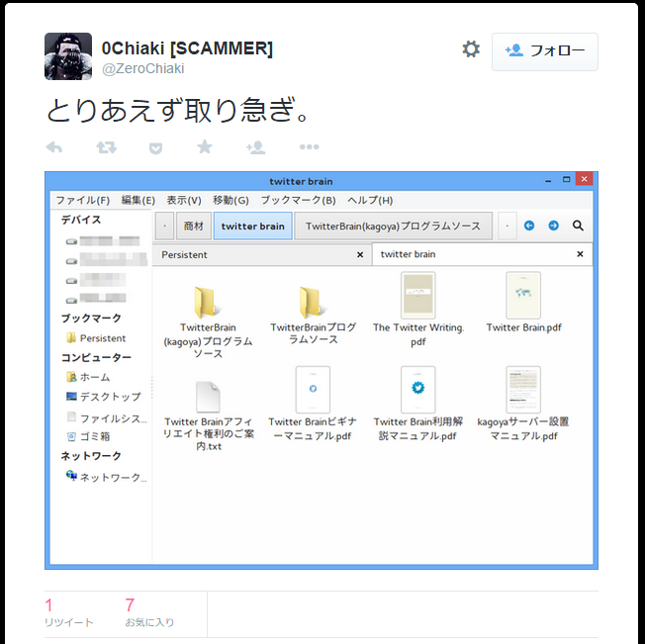The width and height of the screenshot is (645, 644).
Task: Select the twitter brain breadcrumb button
Action: point(253,226)
